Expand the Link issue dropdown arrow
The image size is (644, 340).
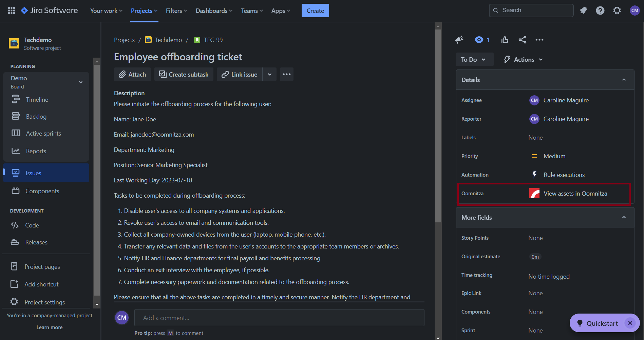270,75
